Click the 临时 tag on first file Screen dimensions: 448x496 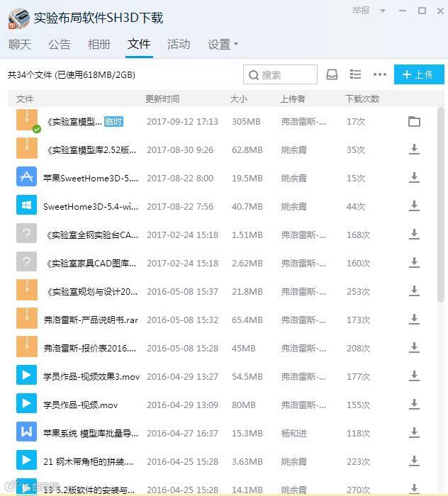[x=113, y=121]
